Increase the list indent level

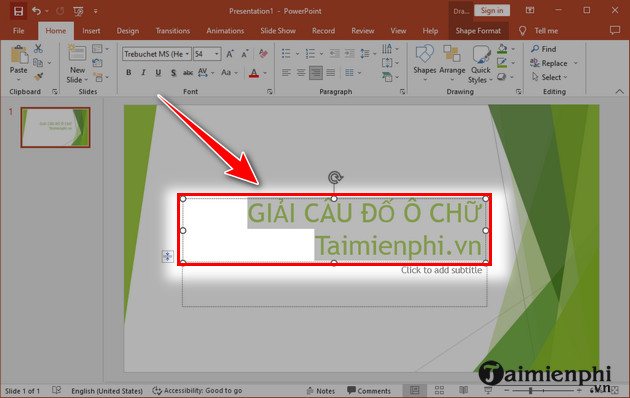click(x=350, y=53)
